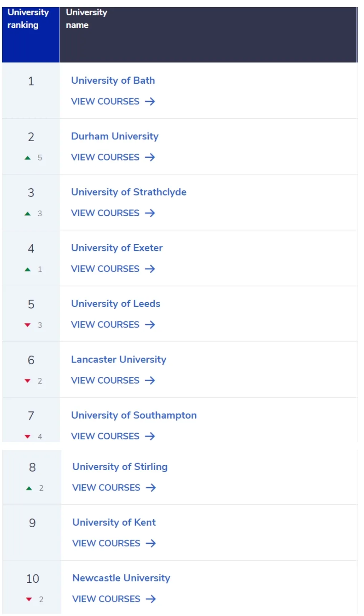Click the green up triangle under rank 2

pyautogui.click(x=28, y=158)
